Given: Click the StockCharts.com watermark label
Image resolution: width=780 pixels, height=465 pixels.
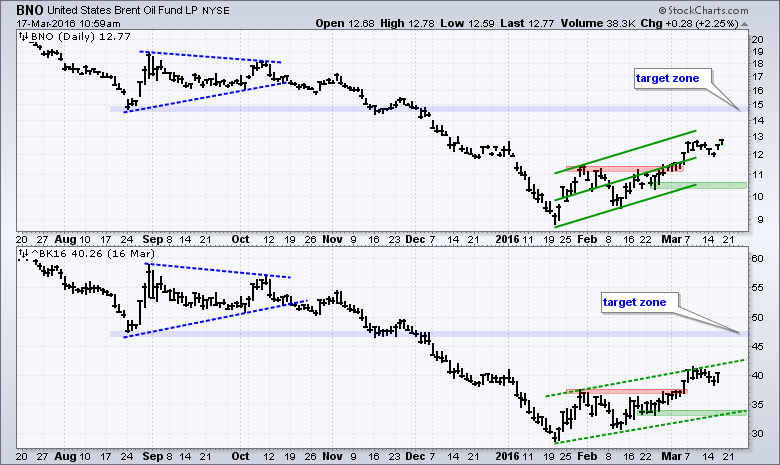Looking at the screenshot, I should click(x=703, y=10).
